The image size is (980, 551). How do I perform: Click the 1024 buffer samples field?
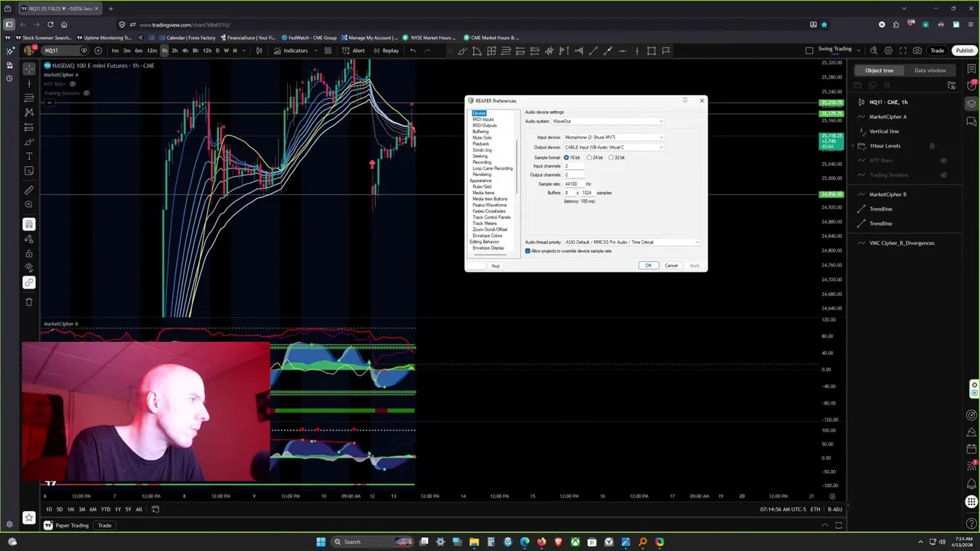[587, 193]
